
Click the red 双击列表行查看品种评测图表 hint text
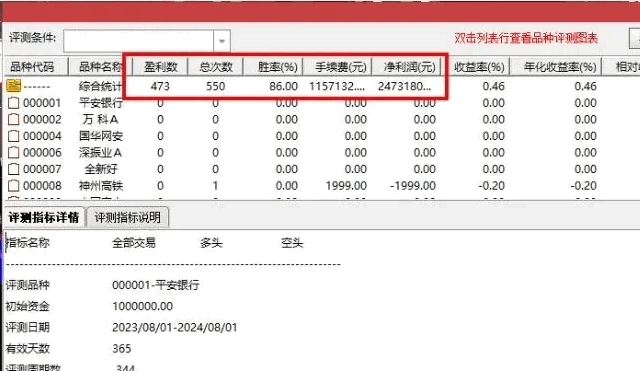click(x=526, y=38)
